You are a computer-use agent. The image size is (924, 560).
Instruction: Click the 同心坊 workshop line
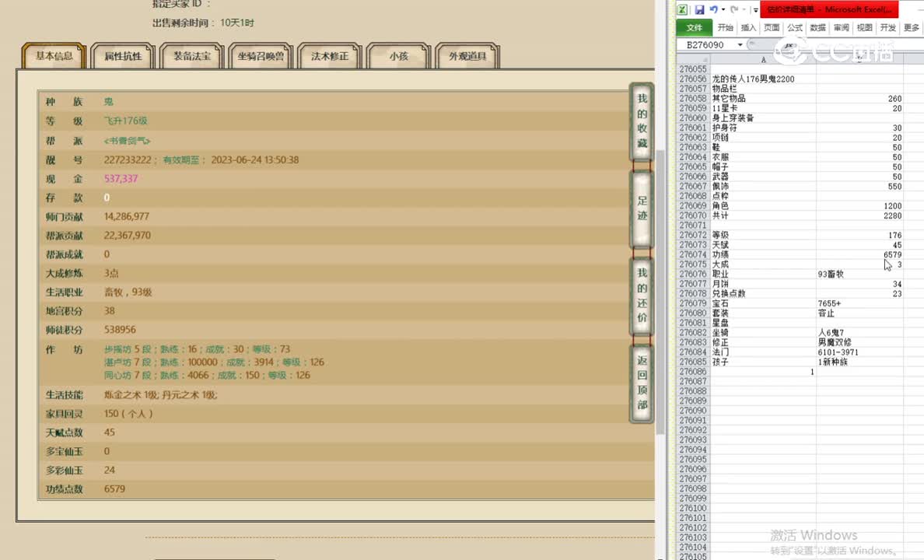pyautogui.click(x=207, y=375)
